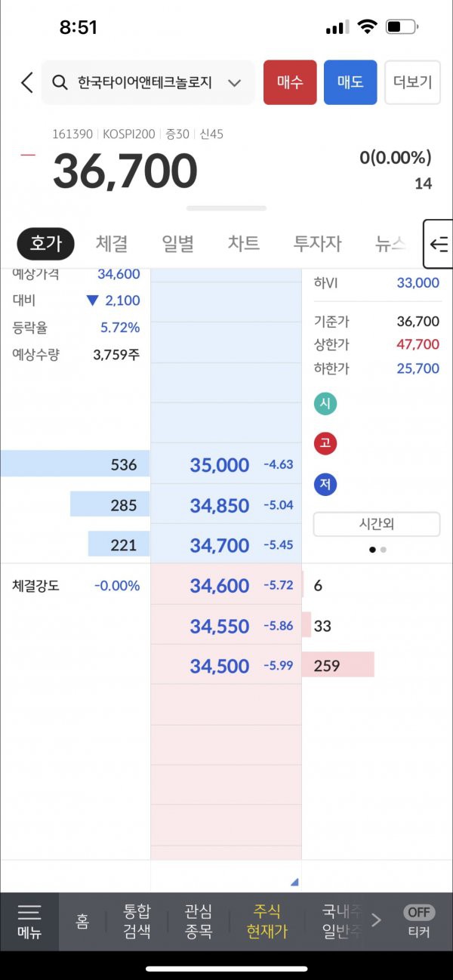
Task: Tap the small blue corner triangle icon
Action: click(294, 881)
